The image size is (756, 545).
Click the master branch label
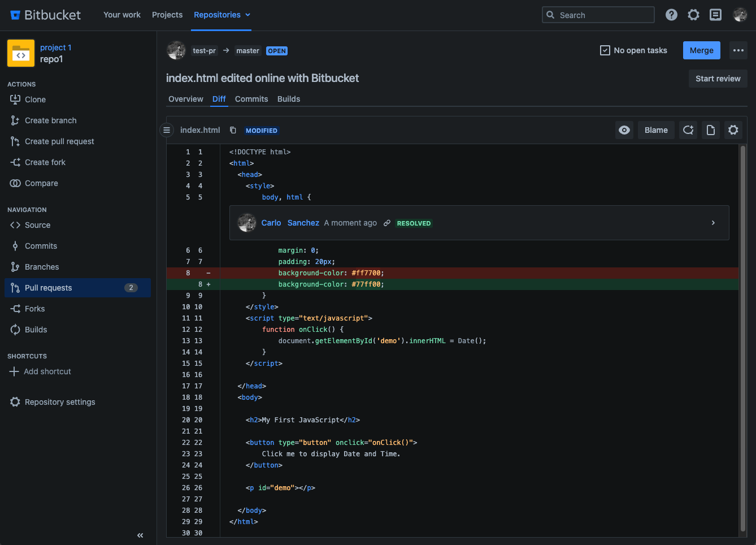(247, 51)
